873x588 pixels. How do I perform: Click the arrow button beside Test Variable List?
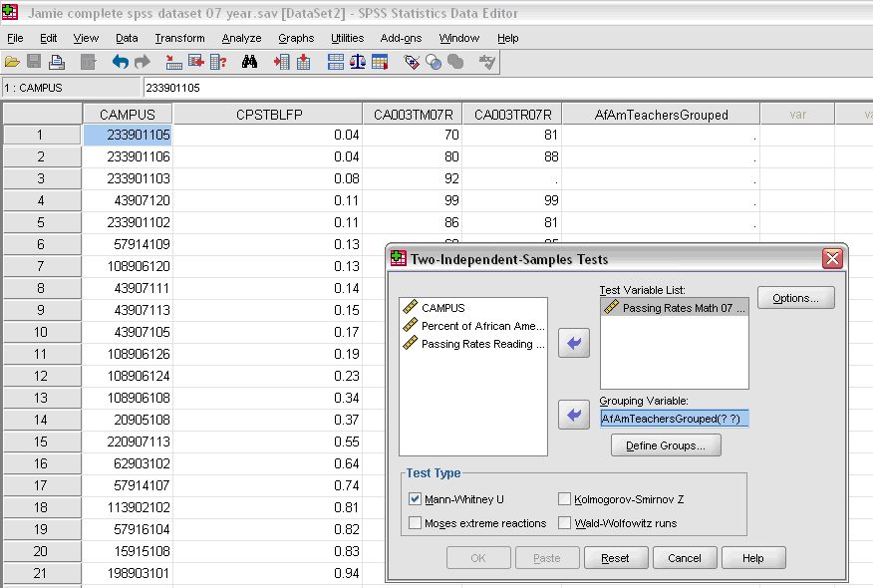pos(574,343)
